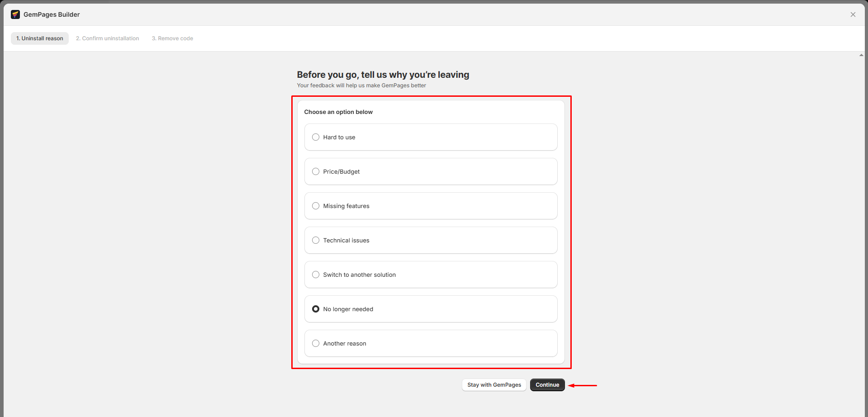Choose the 'Price/Budget' radio option
The width and height of the screenshot is (868, 417).
[316, 171]
